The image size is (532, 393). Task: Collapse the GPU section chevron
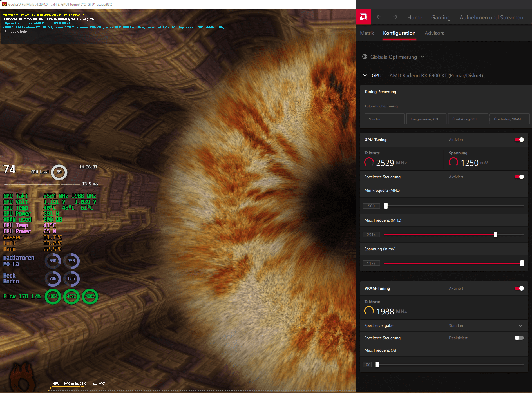point(365,75)
